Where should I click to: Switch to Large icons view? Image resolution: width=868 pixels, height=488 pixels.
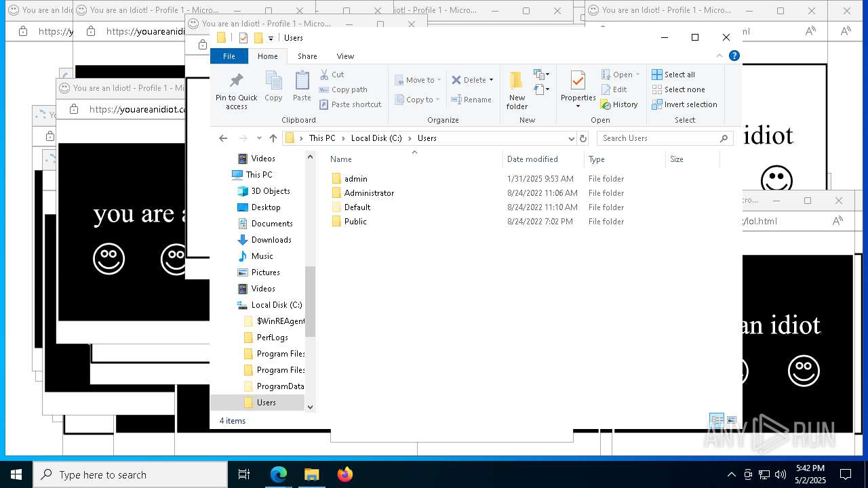(732, 421)
